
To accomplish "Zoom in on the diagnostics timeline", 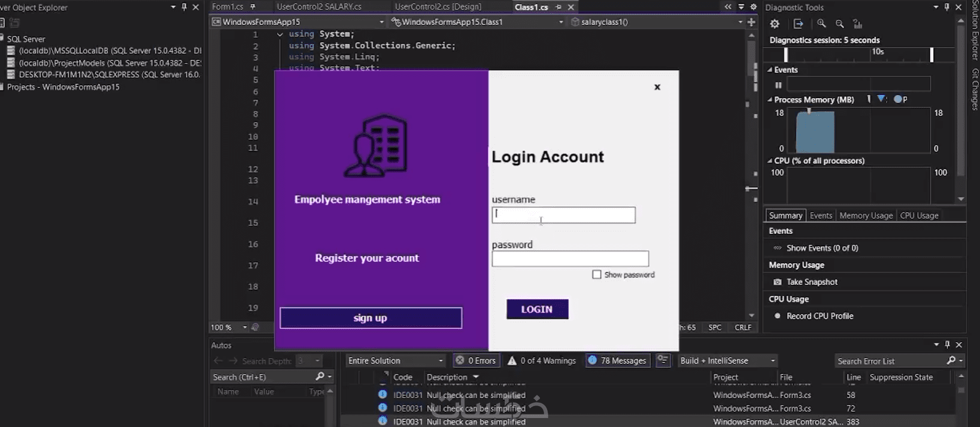I will (821, 24).
